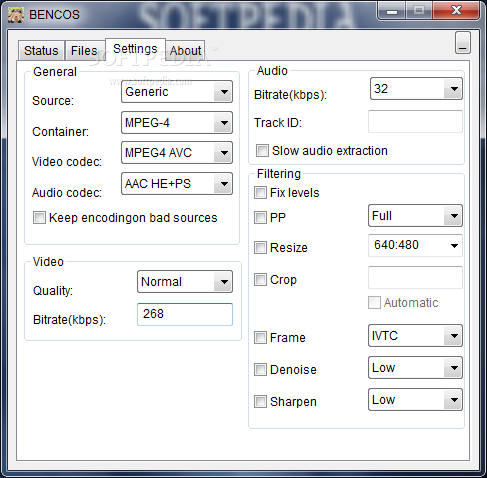This screenshot has width=487, height=478.
Task: Open the Files tab
Action: pos(85,51)
